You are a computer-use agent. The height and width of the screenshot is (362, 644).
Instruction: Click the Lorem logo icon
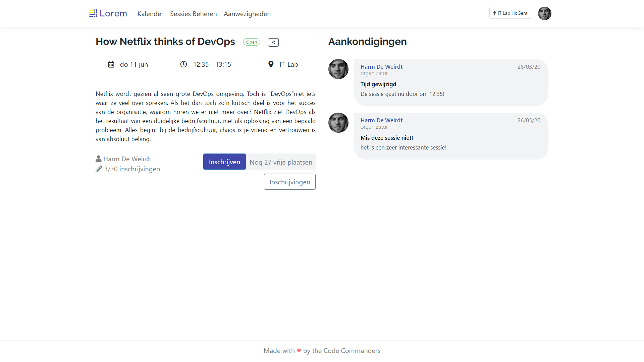pyautogui.click(x=93, y=13)
